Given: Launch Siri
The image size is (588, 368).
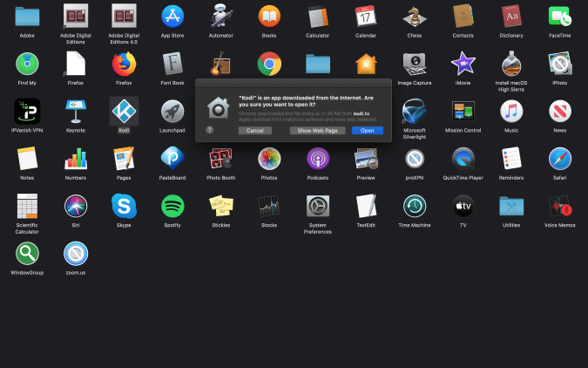Looking at the screenshot, I should 76,206.
